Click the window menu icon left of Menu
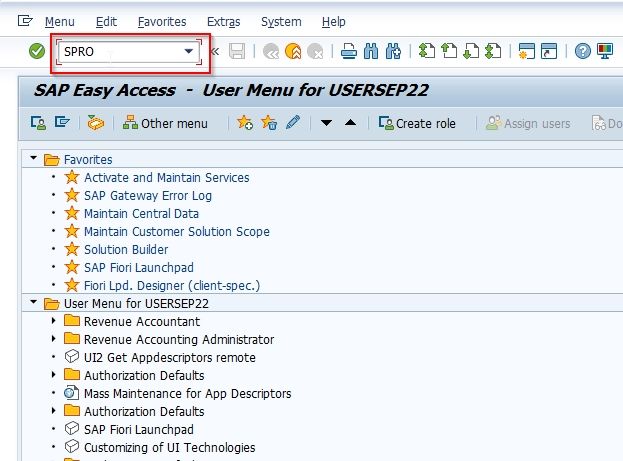This screenshot has width=623, height=461. click(x=25, y=21)
